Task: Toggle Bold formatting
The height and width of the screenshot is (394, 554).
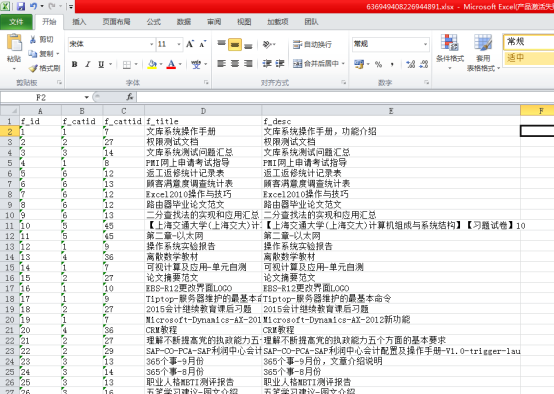Action: point(75,64)
